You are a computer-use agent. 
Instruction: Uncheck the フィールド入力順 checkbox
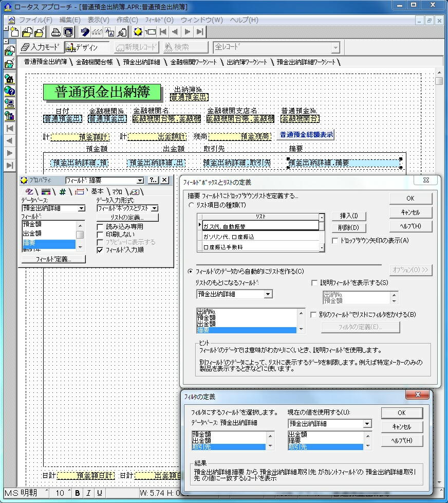100,250
